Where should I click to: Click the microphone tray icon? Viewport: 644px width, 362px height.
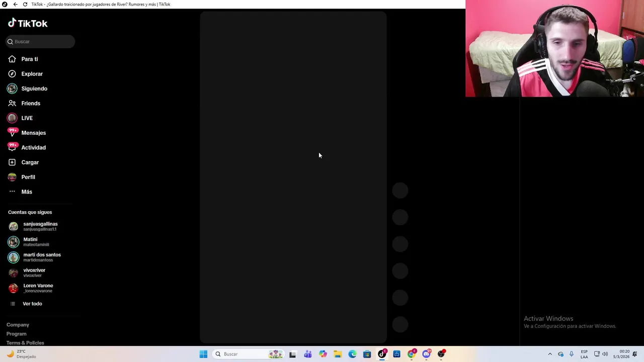572,354
